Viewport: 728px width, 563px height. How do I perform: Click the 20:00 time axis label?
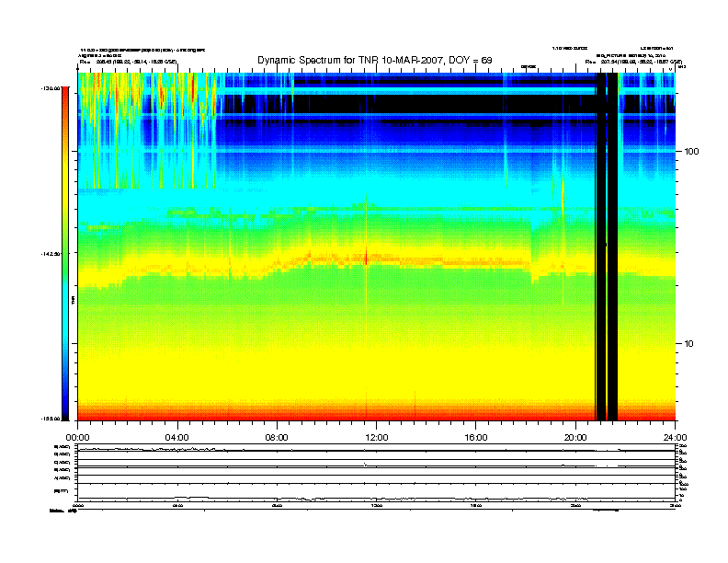pos(575,438)
